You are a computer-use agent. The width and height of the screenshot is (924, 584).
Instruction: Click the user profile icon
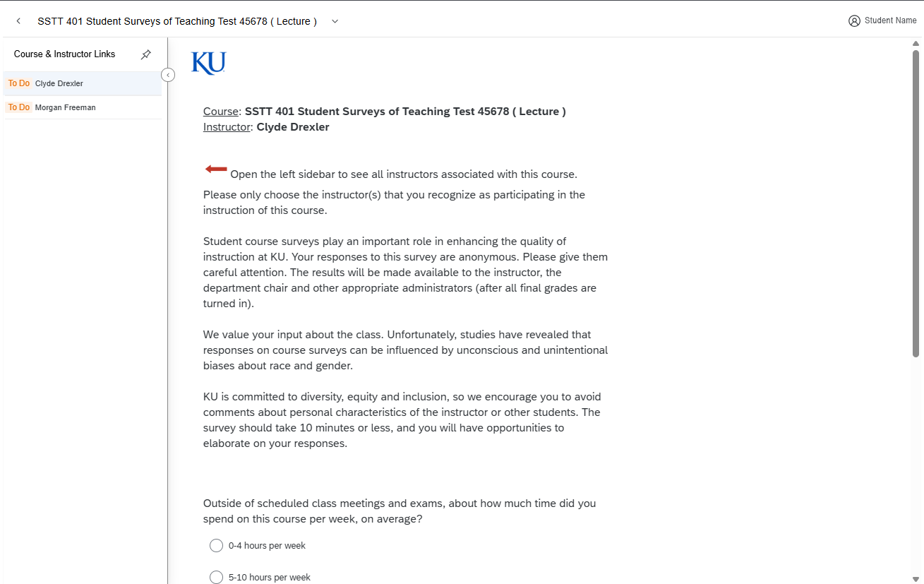coord(854,21)
